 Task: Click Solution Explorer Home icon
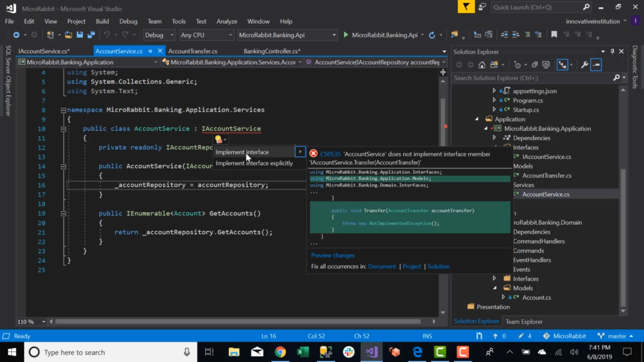tap(482, 65)
